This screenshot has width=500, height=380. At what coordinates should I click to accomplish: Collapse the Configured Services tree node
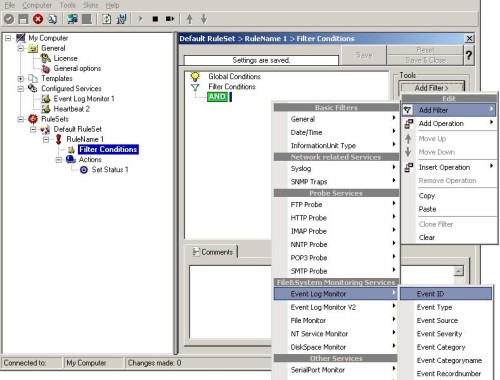tap(21, 89)
